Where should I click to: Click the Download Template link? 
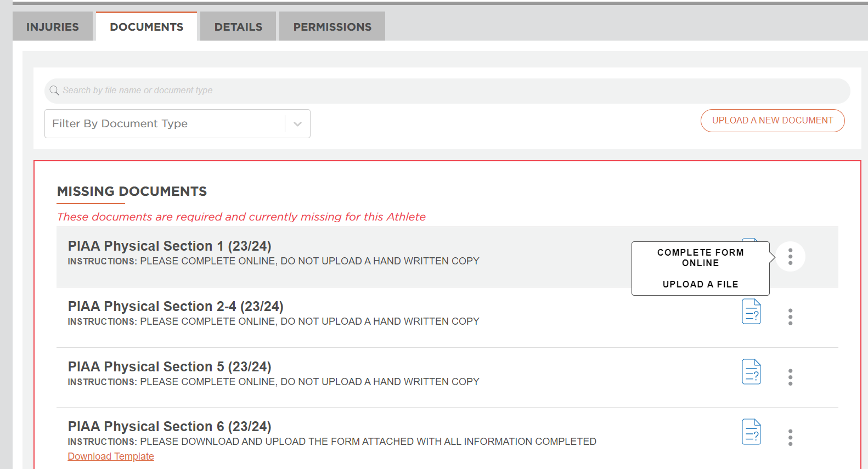[x=111, y=456]
